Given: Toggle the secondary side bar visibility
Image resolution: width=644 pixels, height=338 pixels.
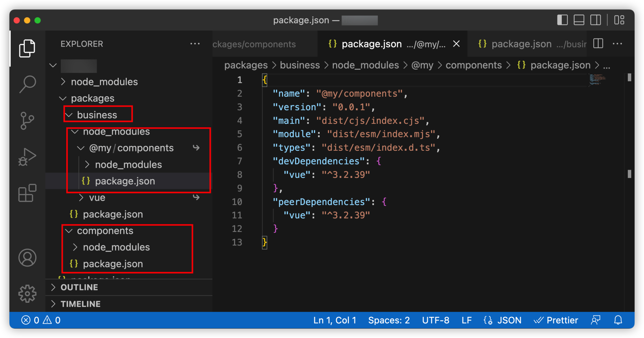Looking at the screenshot, I should click(596, 20).
